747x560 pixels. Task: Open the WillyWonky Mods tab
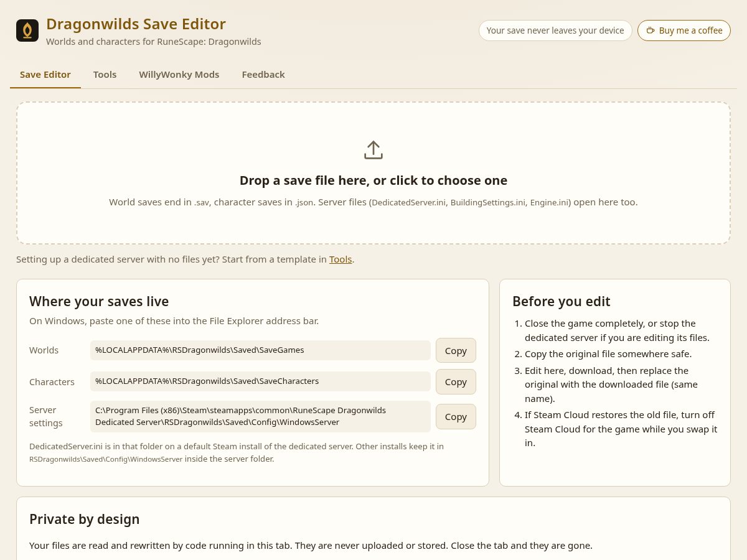pos(179,75)
